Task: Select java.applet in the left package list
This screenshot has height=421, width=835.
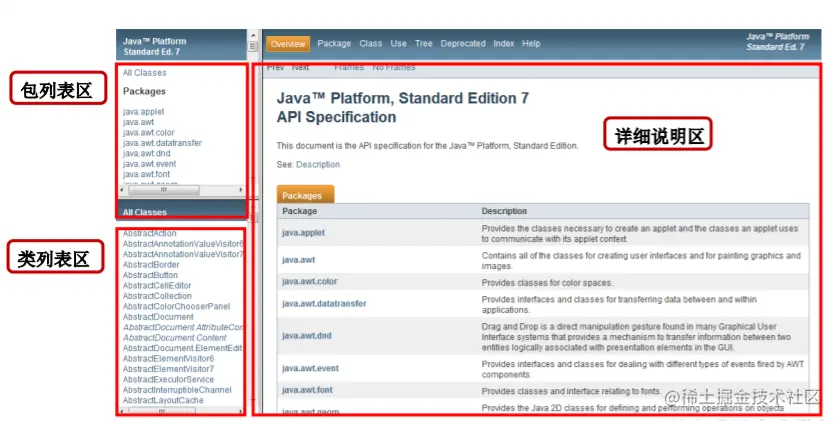Action: pyautogui.click(x=143, y=112)
